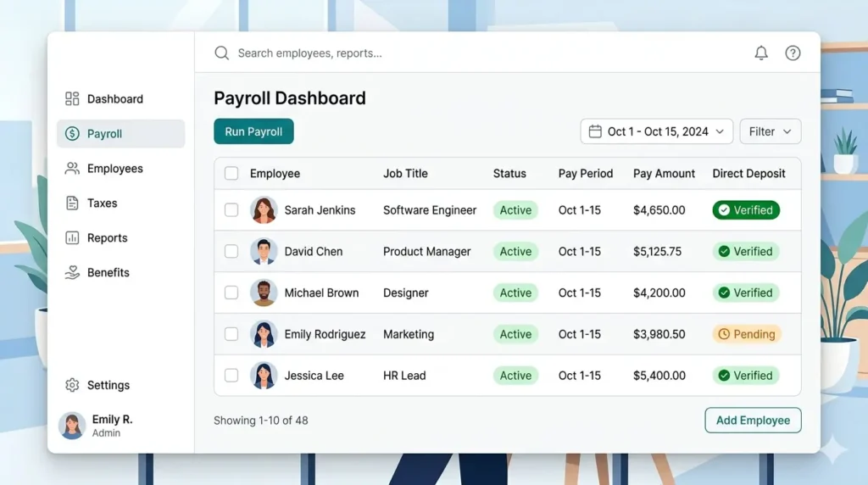Click Sarah Jenkins' avatar
This screenshot has width=868, height=485.
[264, 209]
